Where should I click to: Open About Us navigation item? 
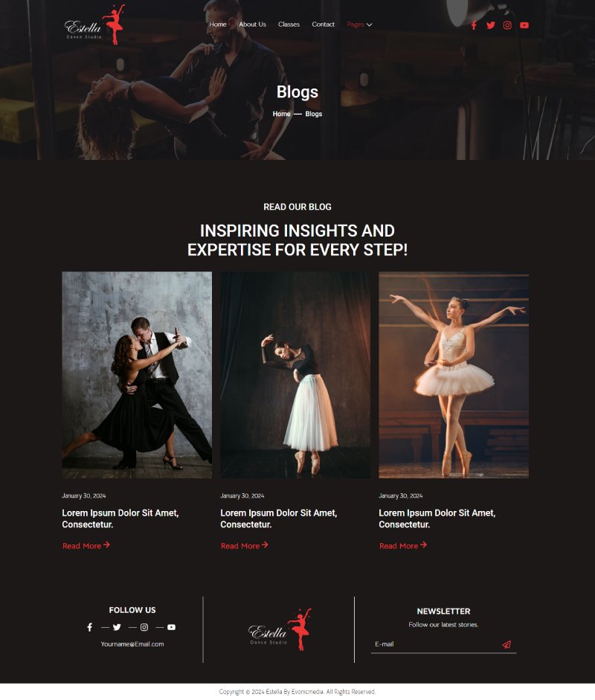point(252,24)
